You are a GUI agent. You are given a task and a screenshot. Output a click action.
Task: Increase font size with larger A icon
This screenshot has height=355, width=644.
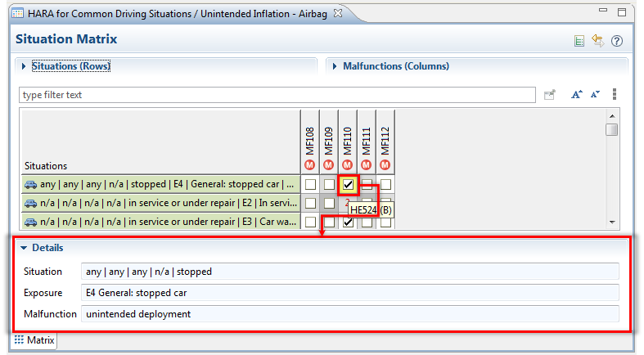pyautogui.click(x=576, y=95)
